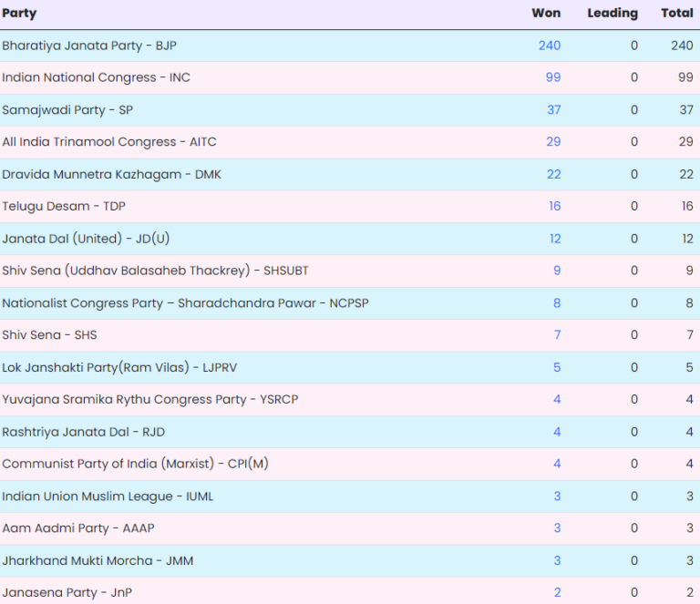Click the Leading column header

tap(612, 14)
